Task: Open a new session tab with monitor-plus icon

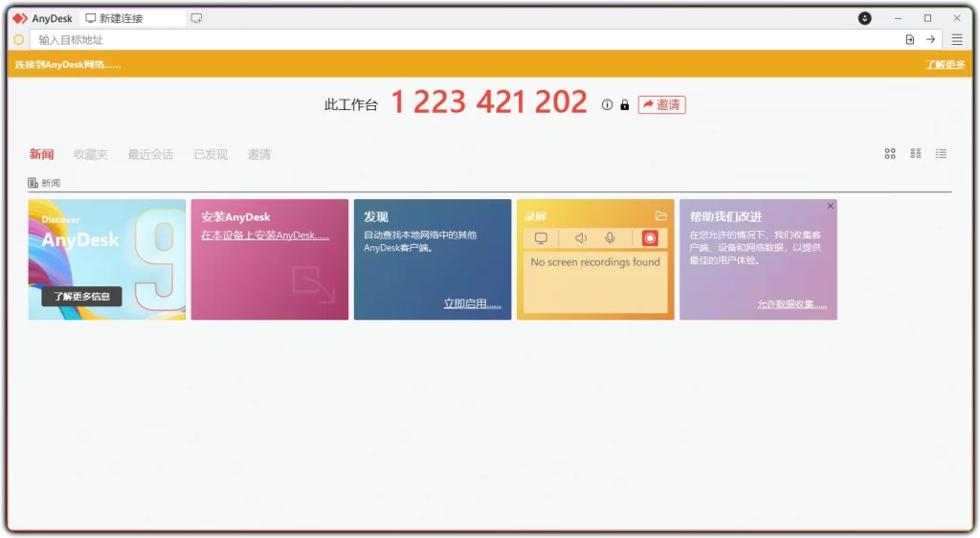Action: (196, 18)
